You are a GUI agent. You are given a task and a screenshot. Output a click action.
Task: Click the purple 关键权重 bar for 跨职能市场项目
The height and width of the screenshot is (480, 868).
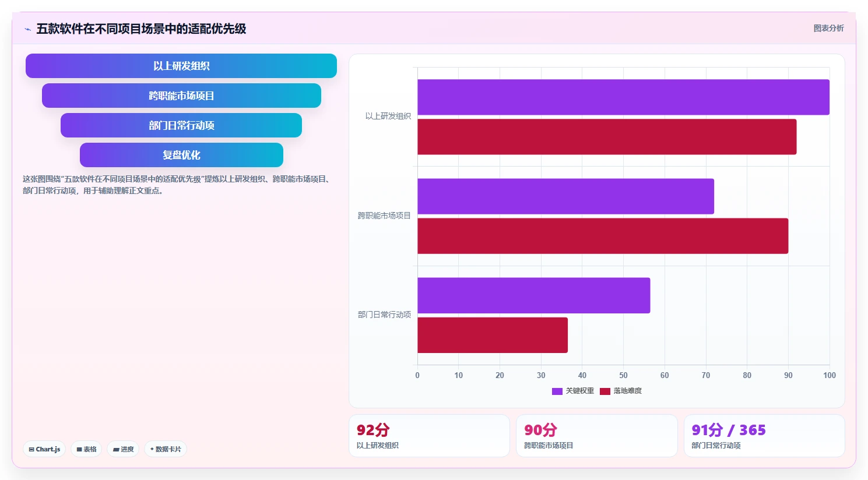pyautogui.click(x=565, y=196)
